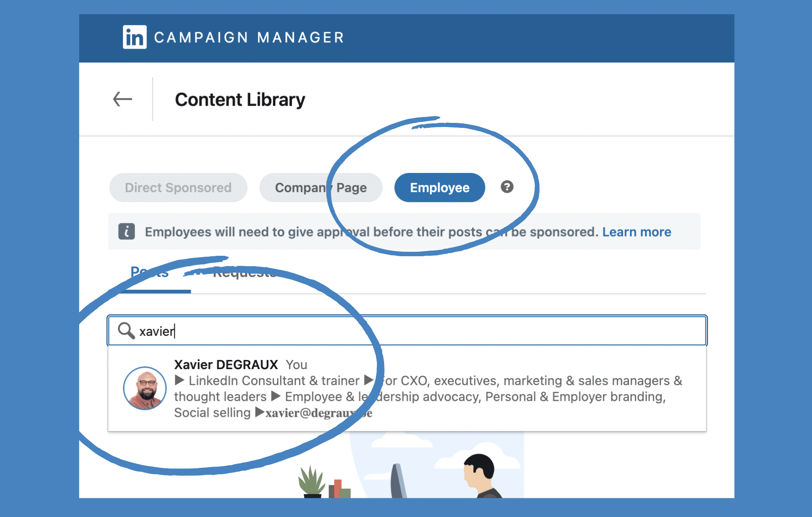Click the magnifier search icon
Viewport: 812px width, 517px height.
click(x=126, y=331)
